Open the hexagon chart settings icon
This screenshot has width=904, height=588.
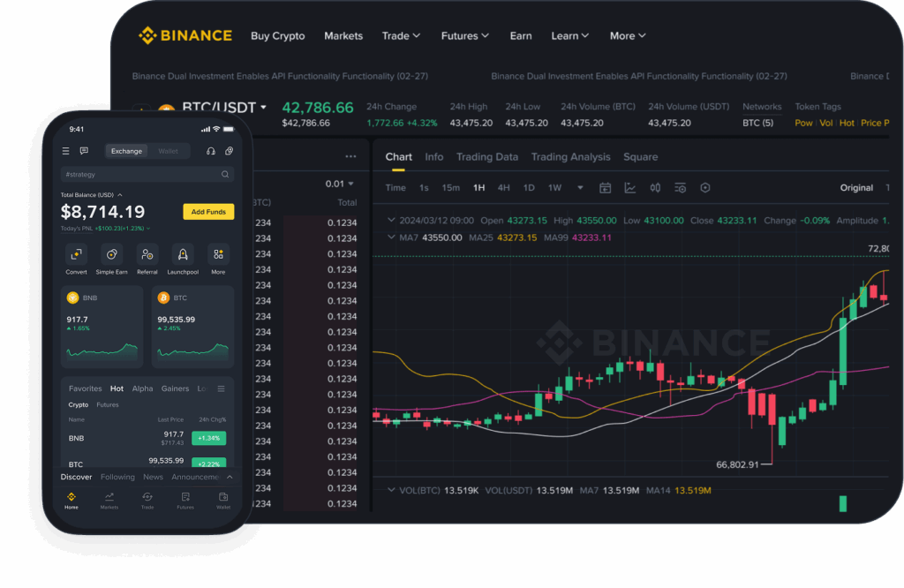pyautogui.click(x=704, y=188)
